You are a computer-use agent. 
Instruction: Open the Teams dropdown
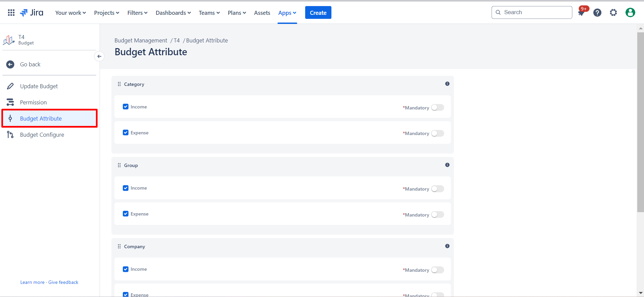(209, 13)
